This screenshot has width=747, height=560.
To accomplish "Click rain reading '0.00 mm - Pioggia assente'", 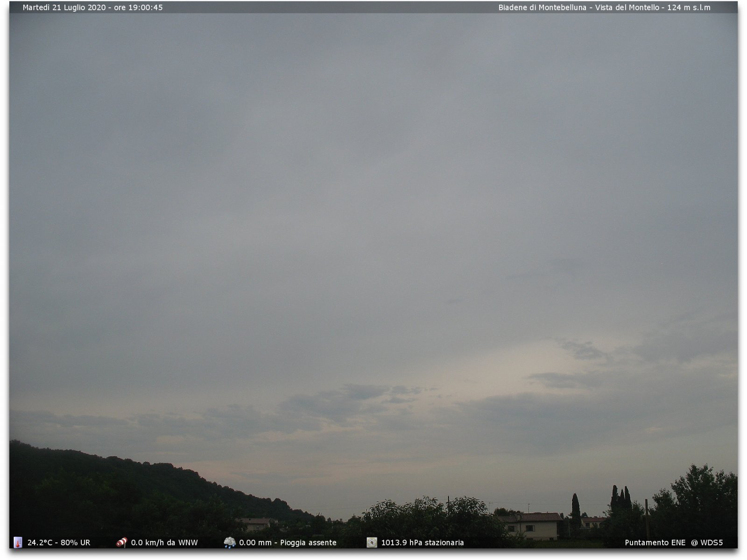I will coord(288,543).
